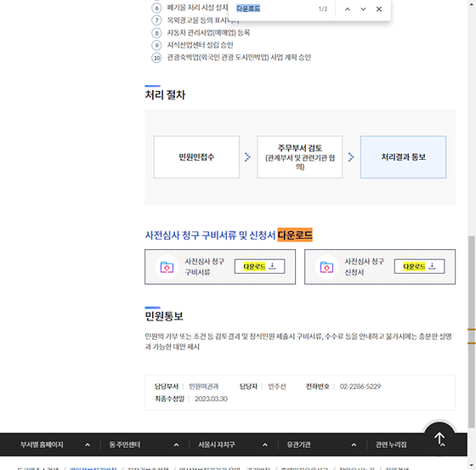The height and width of the screenshot is (470, 476).
Task: Click the last modified date 2023.03.30
Action: pos(211,399)
